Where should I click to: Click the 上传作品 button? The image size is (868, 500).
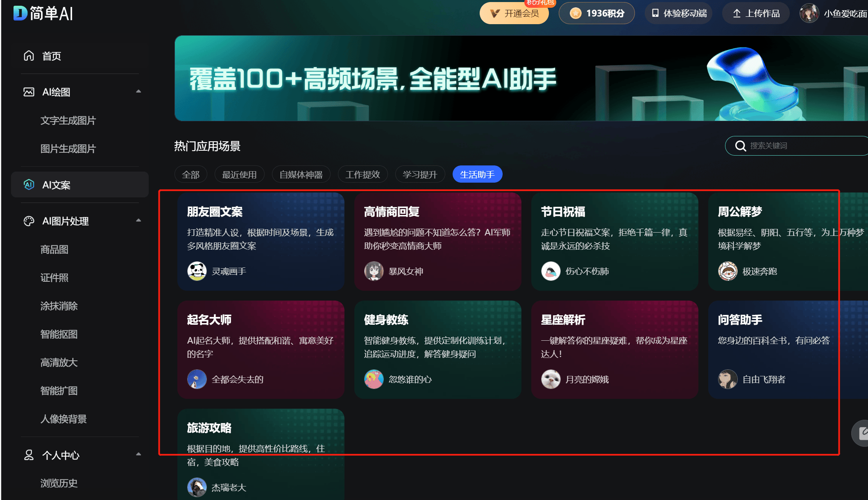[x=756, y=14]
